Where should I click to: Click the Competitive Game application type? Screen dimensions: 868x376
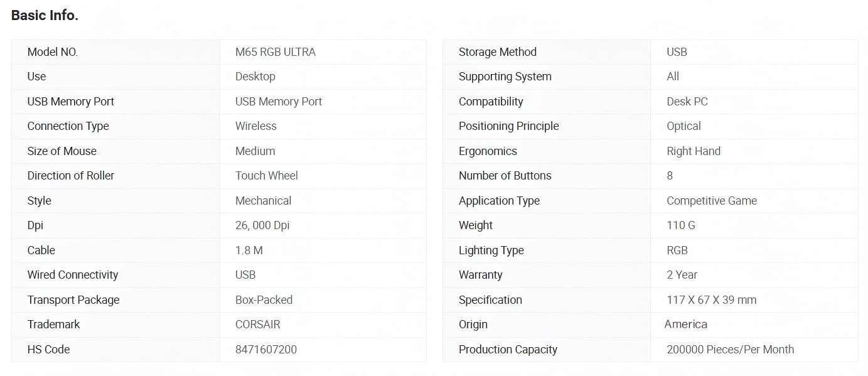[x=711, y=201]
